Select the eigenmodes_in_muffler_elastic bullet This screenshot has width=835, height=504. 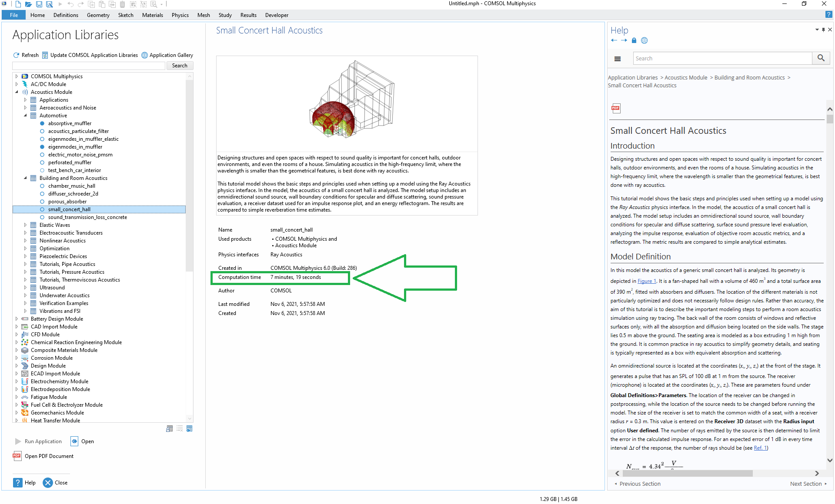(x=42, y=139)
